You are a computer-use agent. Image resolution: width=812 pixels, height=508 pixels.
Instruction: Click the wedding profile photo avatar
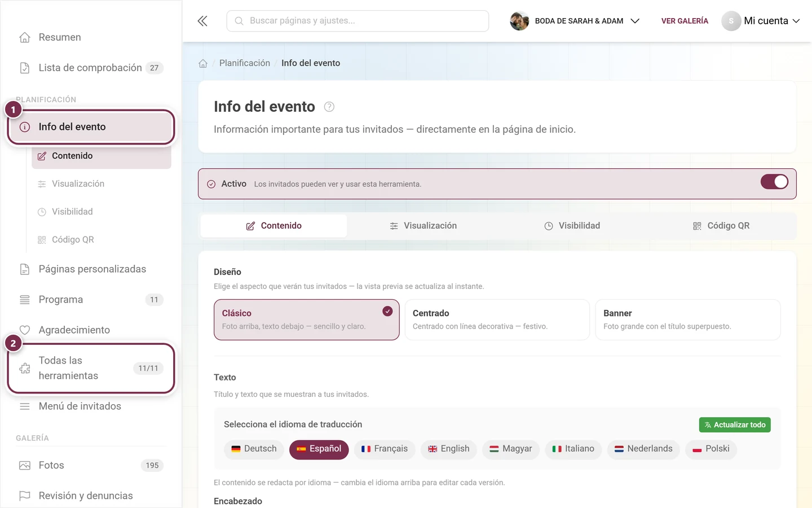click(x=519, y=21)
